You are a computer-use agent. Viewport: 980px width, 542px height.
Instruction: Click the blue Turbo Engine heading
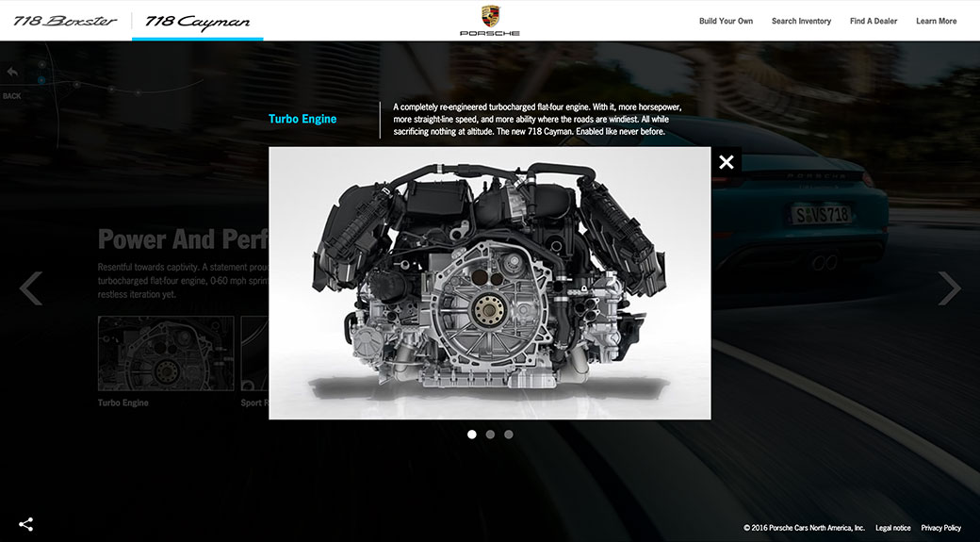(302, 119)
